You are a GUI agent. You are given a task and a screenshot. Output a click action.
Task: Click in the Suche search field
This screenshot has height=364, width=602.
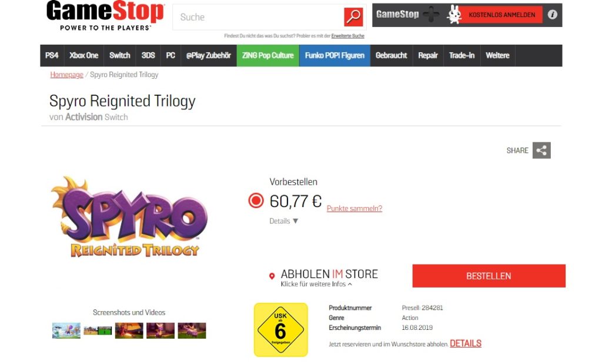click(x=259, y=17)
